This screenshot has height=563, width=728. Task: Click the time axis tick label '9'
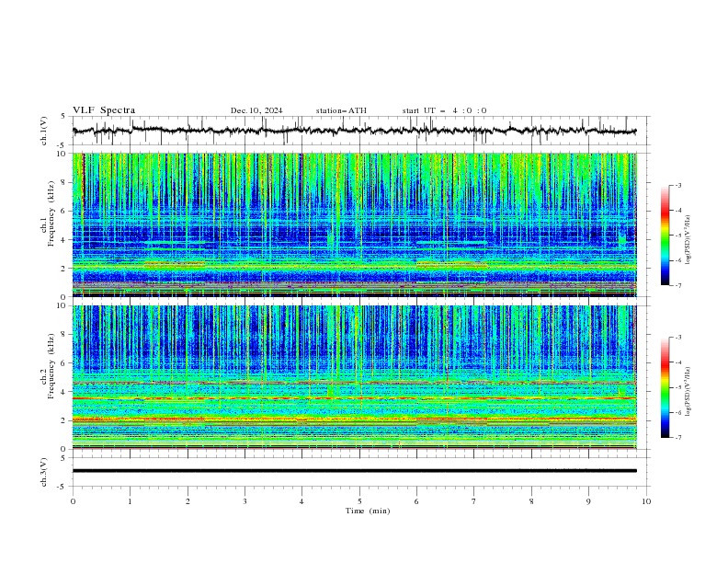[x=588, y=501]
